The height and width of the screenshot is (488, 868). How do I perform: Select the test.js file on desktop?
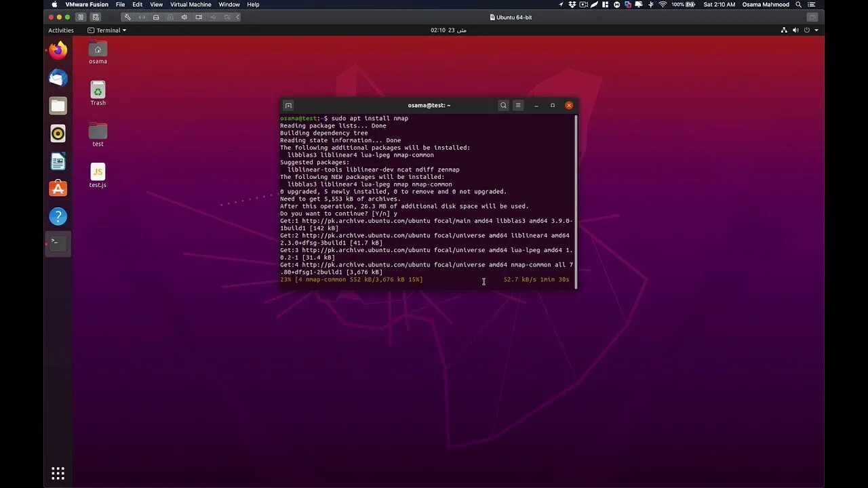(98, 176)
